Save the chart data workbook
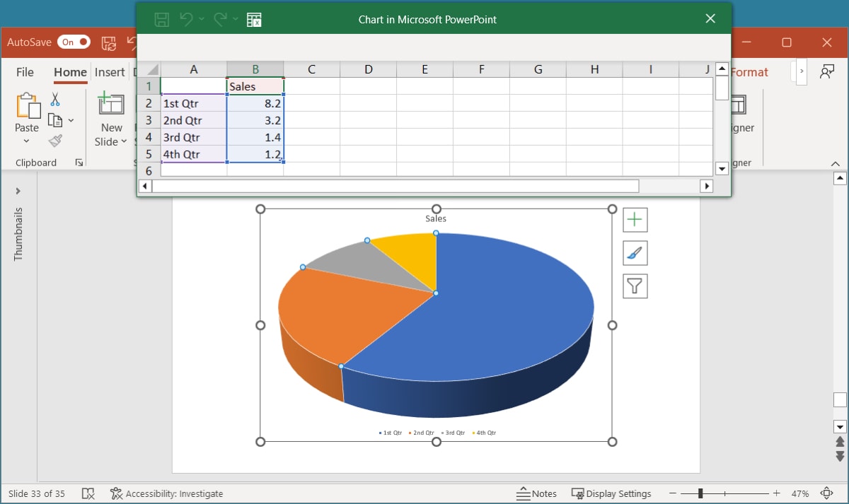The image size is (849, 504). (161, 19)
